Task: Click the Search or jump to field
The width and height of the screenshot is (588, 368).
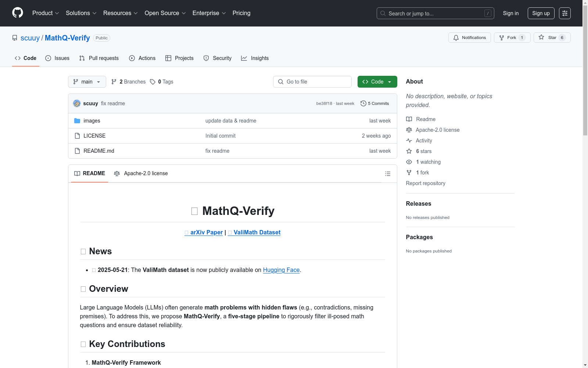Action: [x=435, y=13]
